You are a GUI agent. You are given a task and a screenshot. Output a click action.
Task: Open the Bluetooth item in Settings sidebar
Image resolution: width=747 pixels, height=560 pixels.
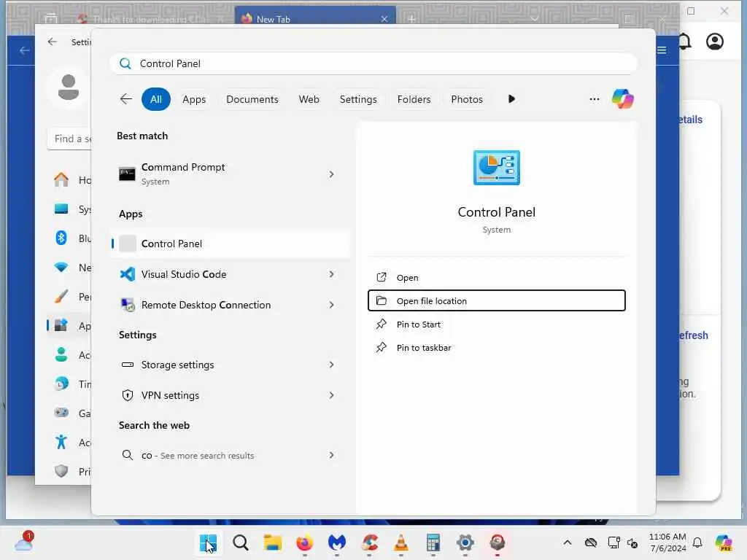click(x=69, y=238)
